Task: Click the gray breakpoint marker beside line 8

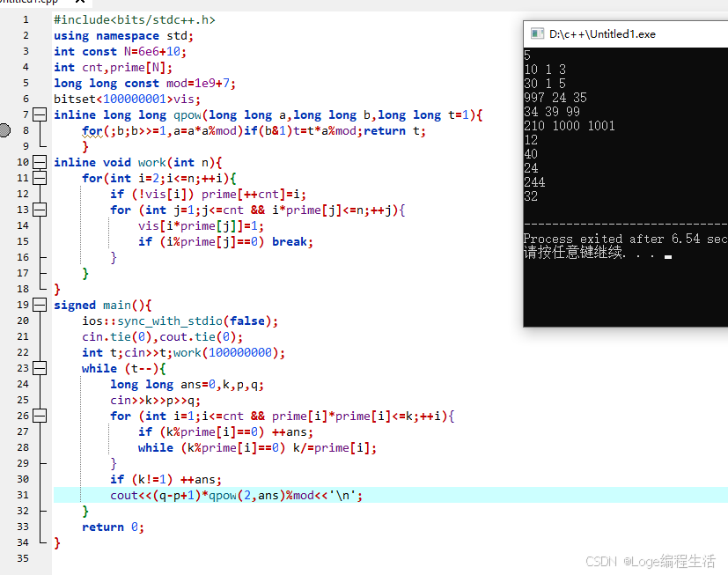Action: click(4, 130)
